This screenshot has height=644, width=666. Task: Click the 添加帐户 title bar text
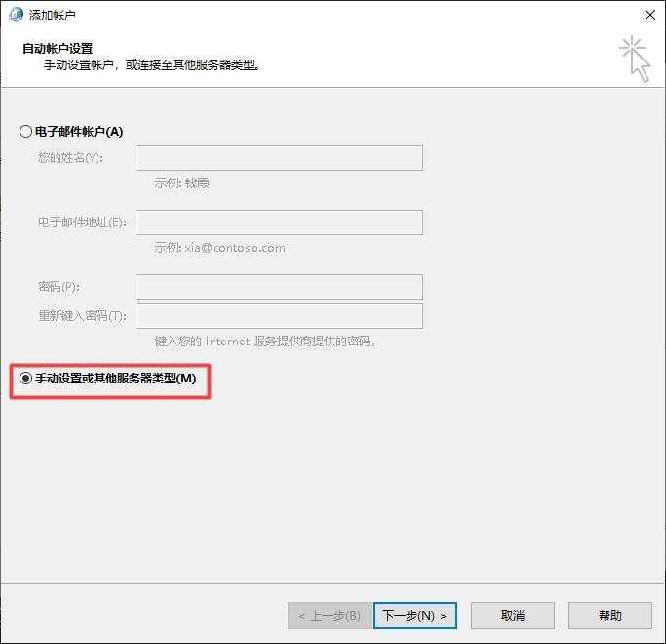click(53, 16)
